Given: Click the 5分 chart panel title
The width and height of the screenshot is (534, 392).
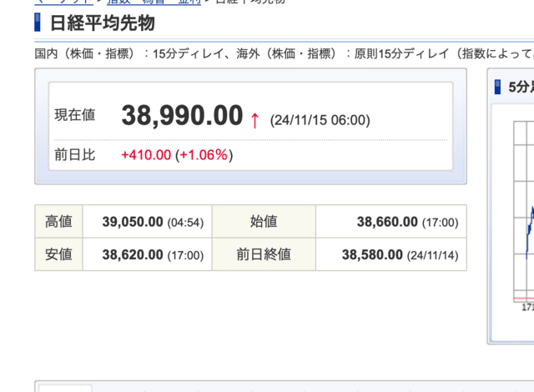Looking at the screenshot, I should coord(521,87).
